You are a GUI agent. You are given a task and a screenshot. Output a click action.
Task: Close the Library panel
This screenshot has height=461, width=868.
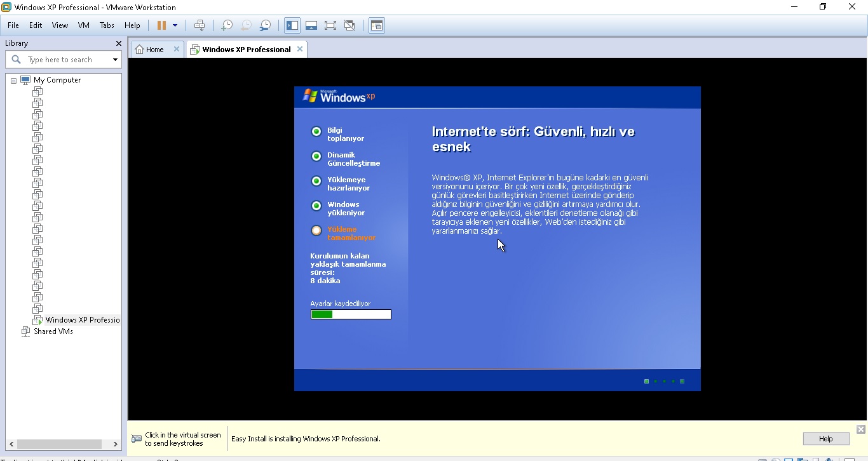click(118, 43)
